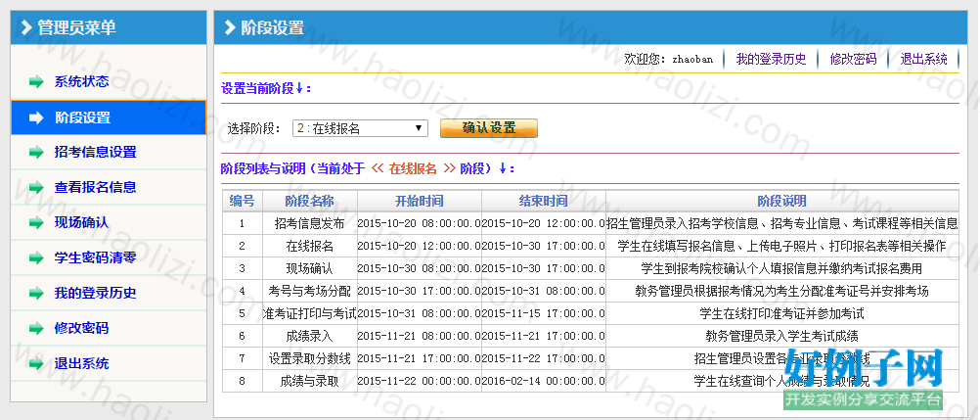Click the 阶段名称 column header
The width and height of the screenshot is (980, 420).
[310, 201]
